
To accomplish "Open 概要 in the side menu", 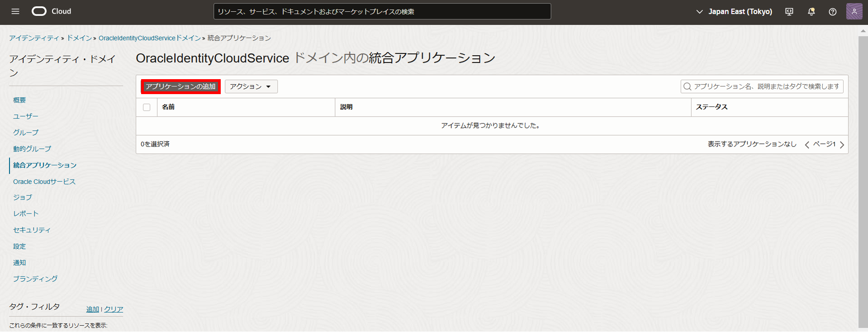I will tap(19, 100).
